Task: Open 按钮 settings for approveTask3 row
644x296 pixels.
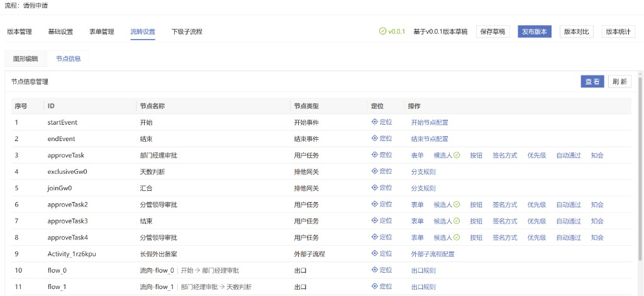Action: [476, 221]
